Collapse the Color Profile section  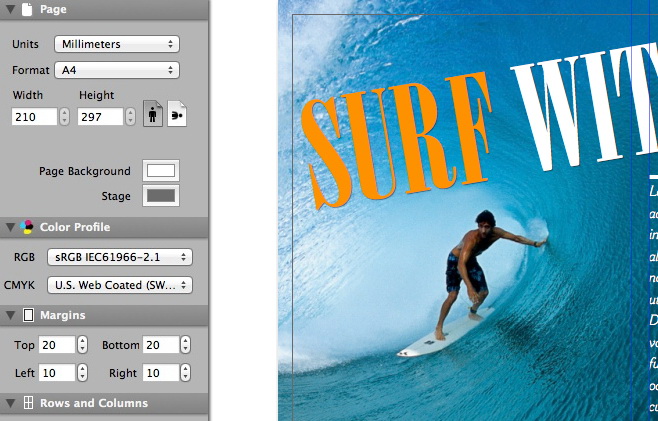[x=10, y=227]
